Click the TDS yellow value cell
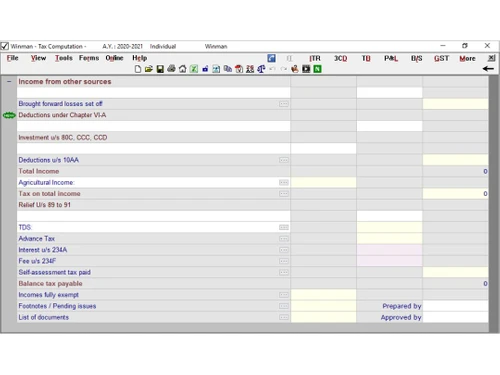The height and width of the screenshot is (375, 500). tap(389, 227)
